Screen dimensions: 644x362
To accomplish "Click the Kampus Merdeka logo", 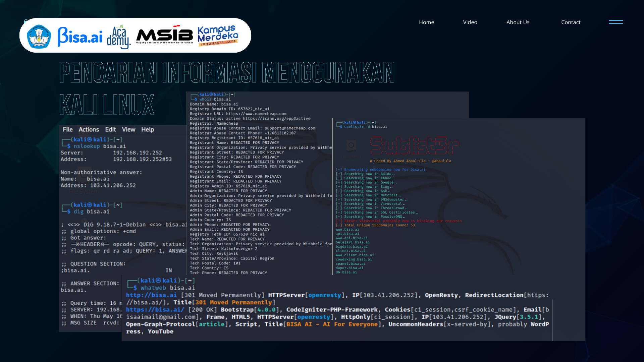I will click(218, 36).
